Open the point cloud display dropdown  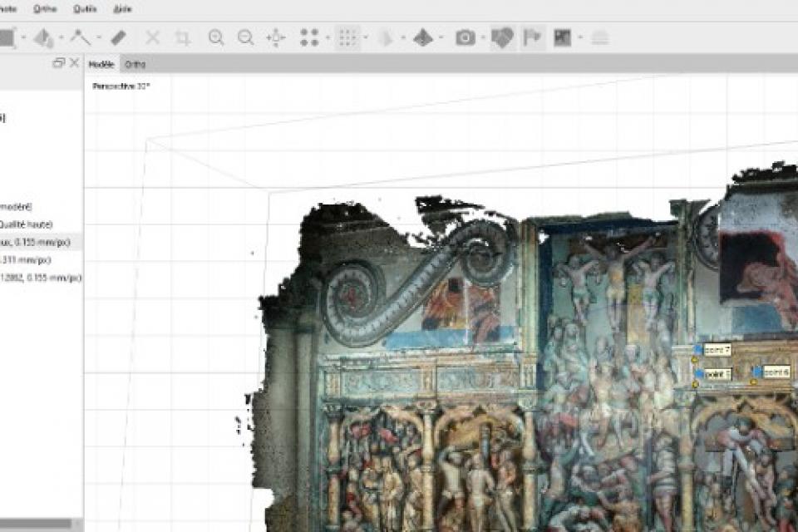(328, 37)
